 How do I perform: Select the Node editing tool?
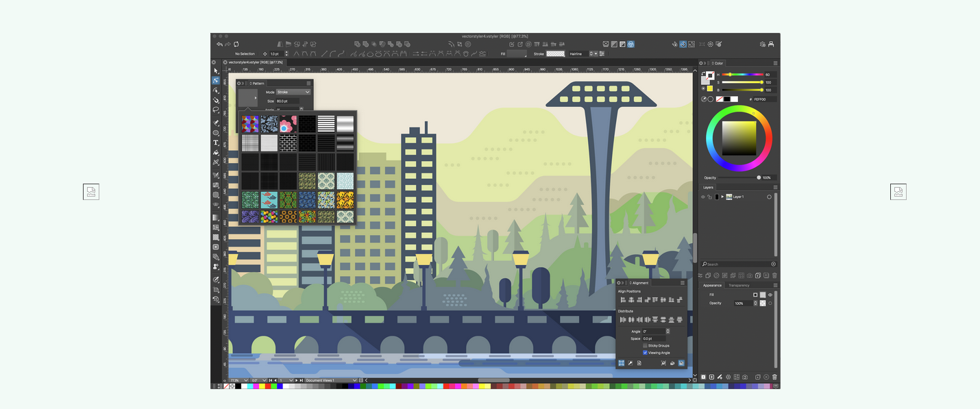(216, 80)
